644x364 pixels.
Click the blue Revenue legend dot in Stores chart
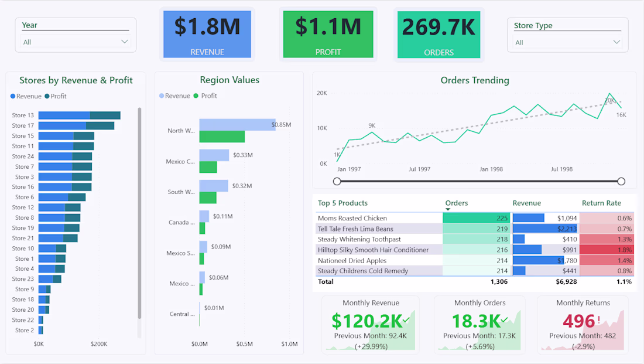pos(13,96)
